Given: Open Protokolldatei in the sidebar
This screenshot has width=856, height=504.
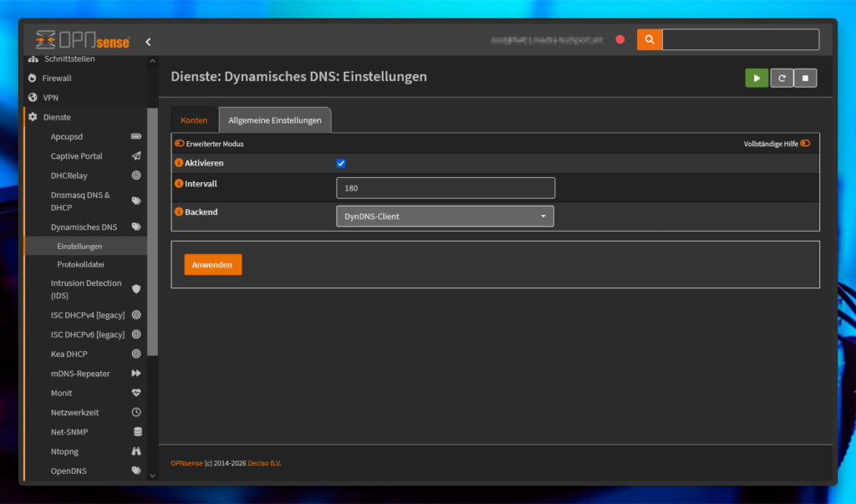Looking at the screenshot, I should click(x=80, y=264).
